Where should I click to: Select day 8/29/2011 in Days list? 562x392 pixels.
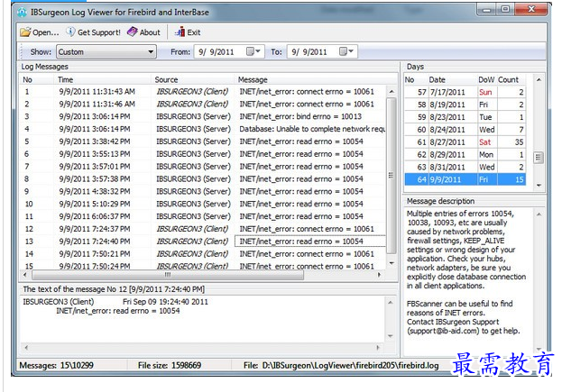click(465, 155)
